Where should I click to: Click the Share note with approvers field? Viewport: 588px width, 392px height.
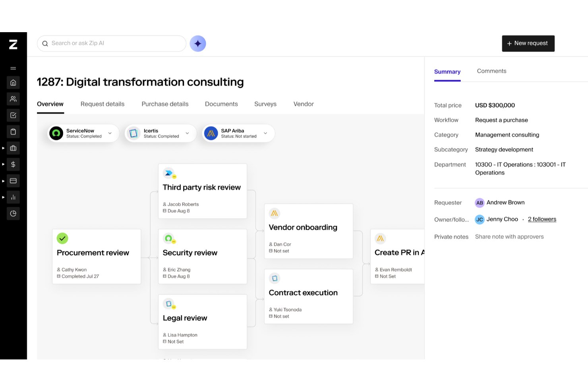pyautogui.click(x=509, y=237)
